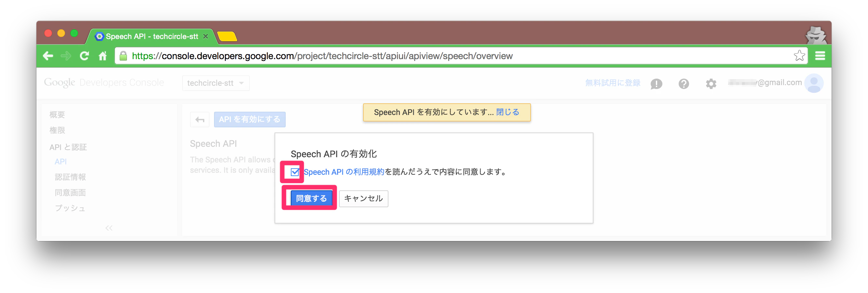Screen dimensions: 868x293
Task: Click the blue 同意する agree button
Action: click(x=311, y=198)
